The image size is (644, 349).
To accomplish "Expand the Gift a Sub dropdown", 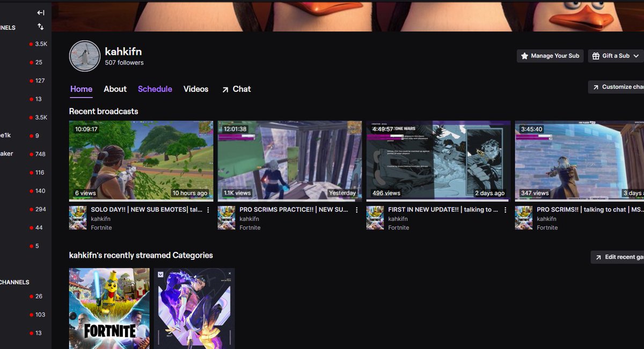I will tap(616, 56).
